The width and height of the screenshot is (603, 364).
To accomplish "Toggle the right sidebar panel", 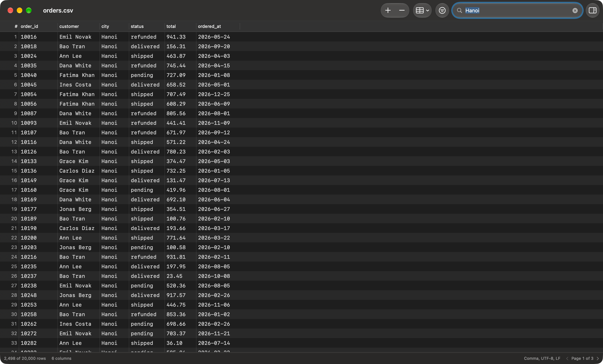I will click(x=592, y=11).
